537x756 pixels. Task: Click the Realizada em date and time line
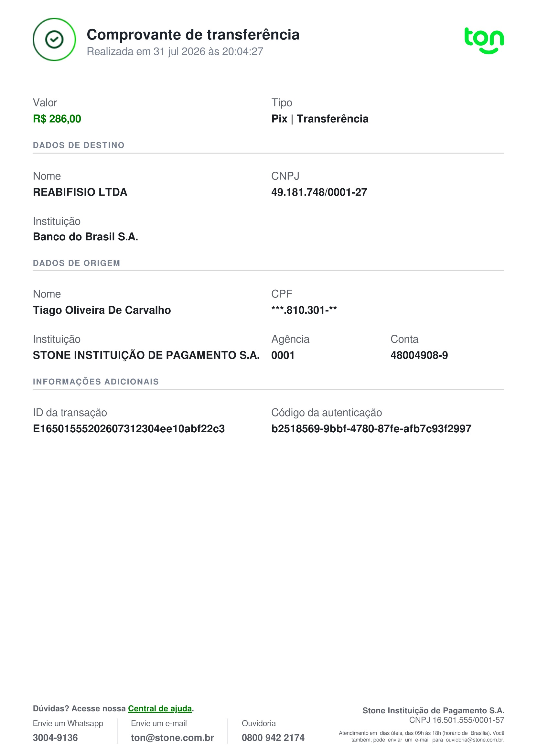175,52
